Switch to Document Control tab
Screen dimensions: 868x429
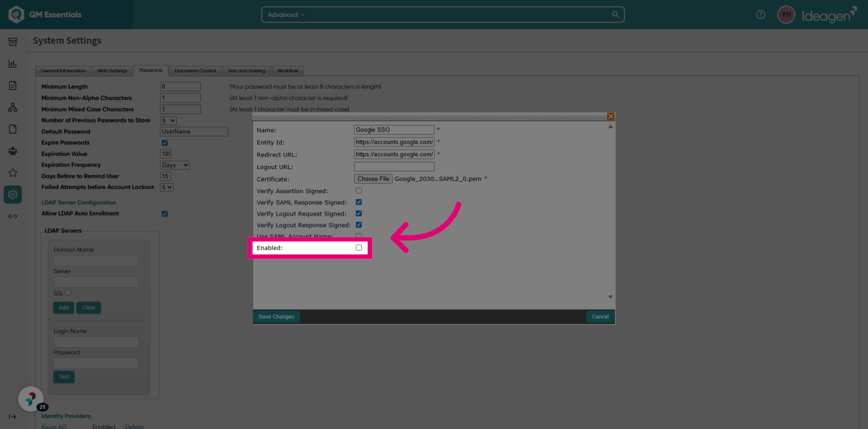pyautogui.click(x=195, y=70)
